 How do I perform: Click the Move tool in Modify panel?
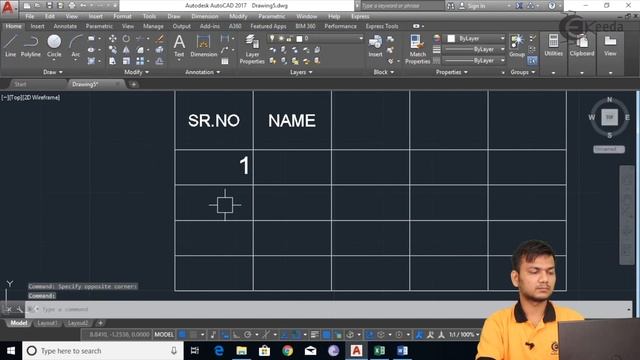pos(113,39)
